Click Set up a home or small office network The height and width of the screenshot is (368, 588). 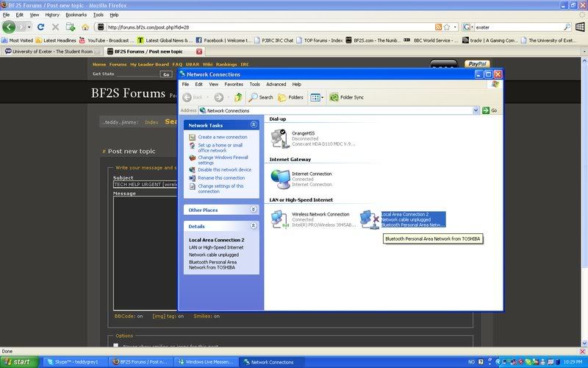click(x=220, y=148)
